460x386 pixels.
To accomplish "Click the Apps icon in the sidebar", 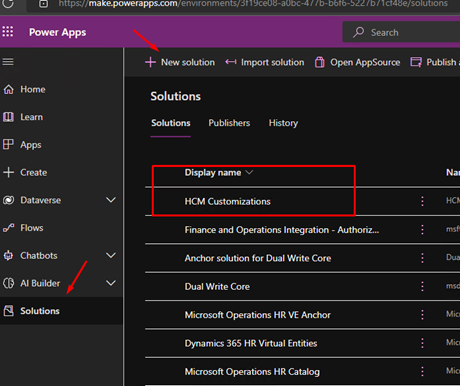I will point(8,145).
